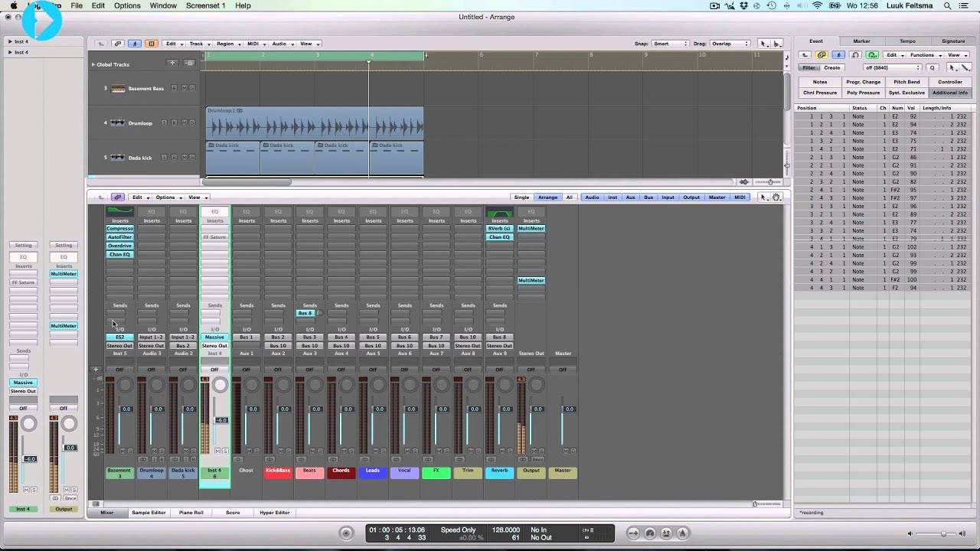
Task: Open the Arrange Track dropdown menu
Action: [x=198, y=44]
